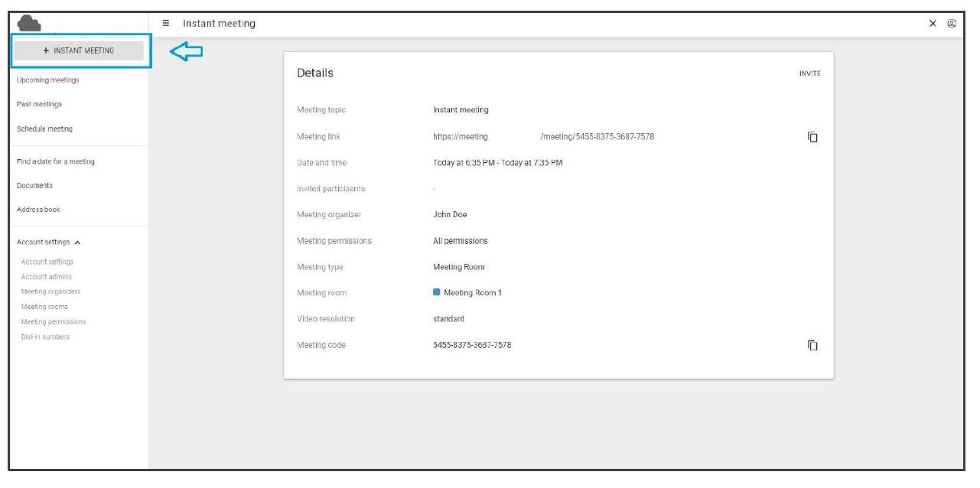This screenshot has width=980, height=488.
Task: Collapse the Account settings section
Action: 77,242
